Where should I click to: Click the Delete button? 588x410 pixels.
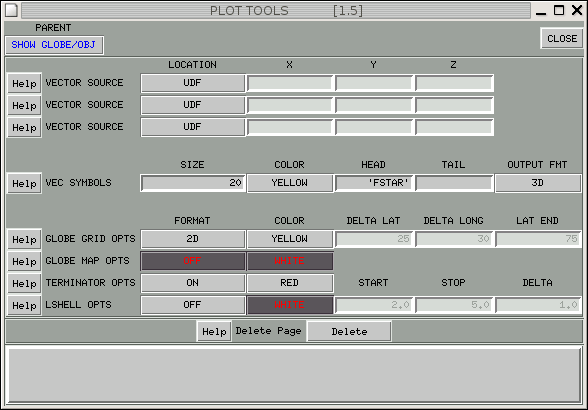click(x=349, y=332)
